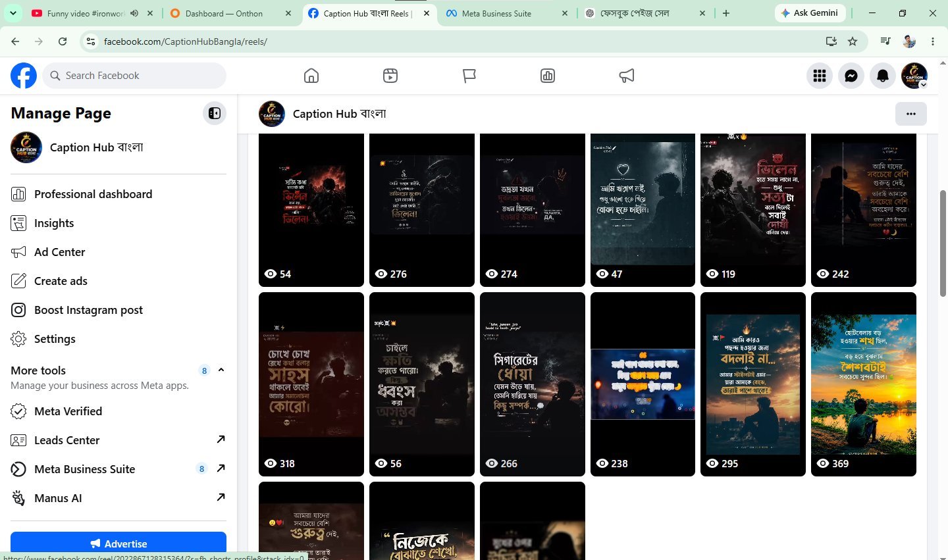The width and height of the screenshot is (948, 560).
Task: Open media controls icon in toolbar
Action: (885, 41)
